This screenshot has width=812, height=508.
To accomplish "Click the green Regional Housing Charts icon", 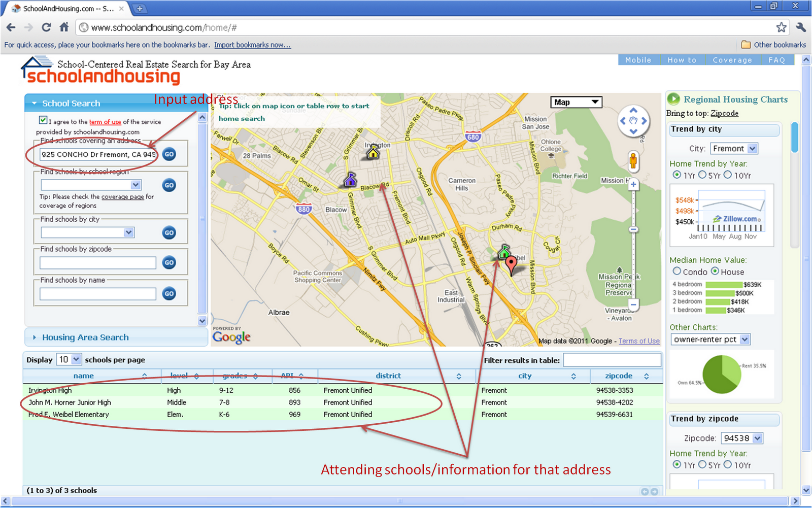I will 673,99.
